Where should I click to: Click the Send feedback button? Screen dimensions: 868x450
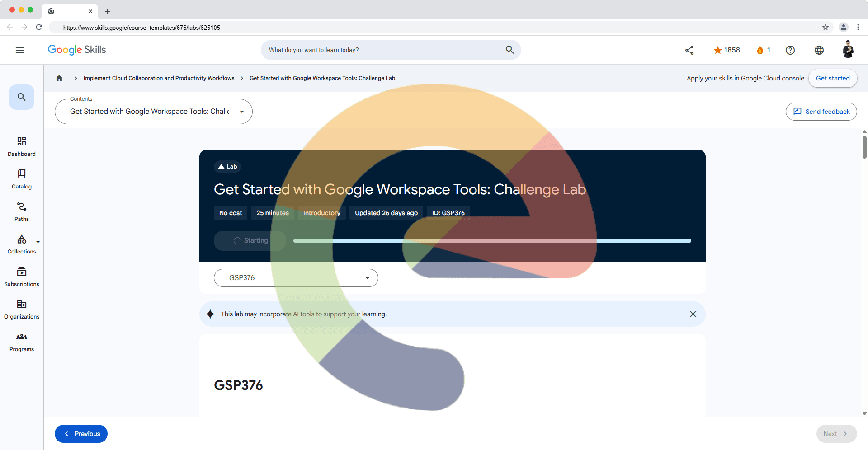[821, 112]
